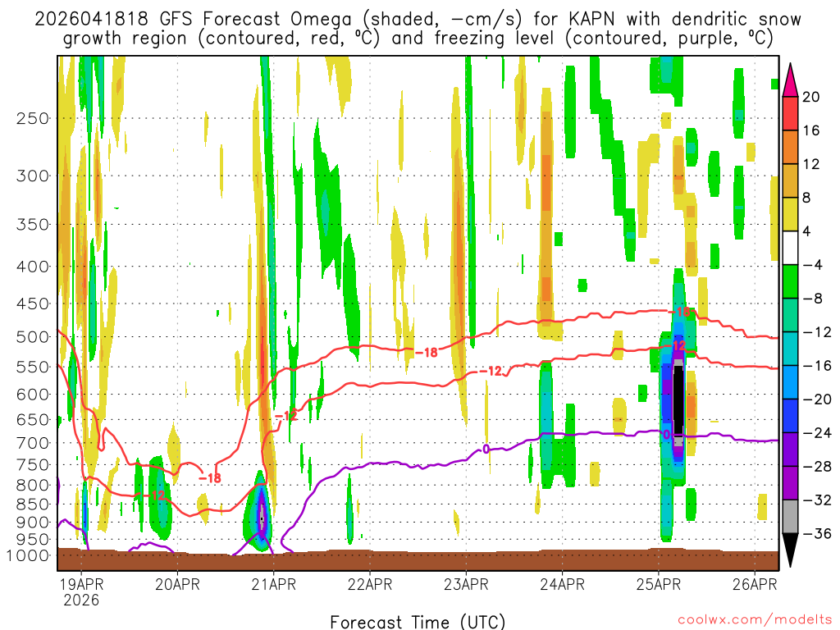Click the 600 pressure level label

33,395
